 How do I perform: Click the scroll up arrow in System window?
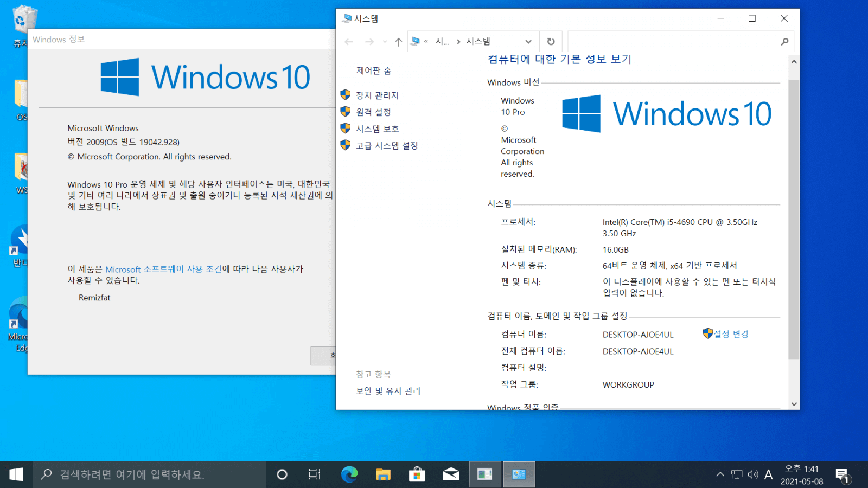794,62
